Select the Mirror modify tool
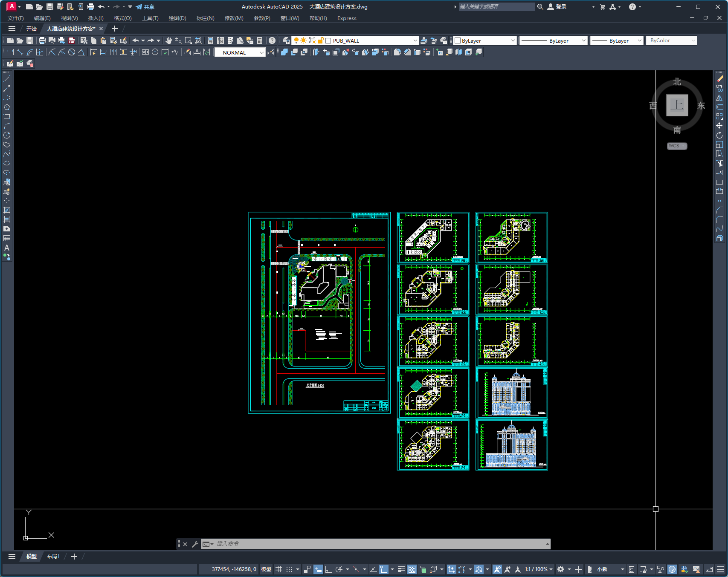This screenshot has height=577, width=728. (x=719, y=98)
